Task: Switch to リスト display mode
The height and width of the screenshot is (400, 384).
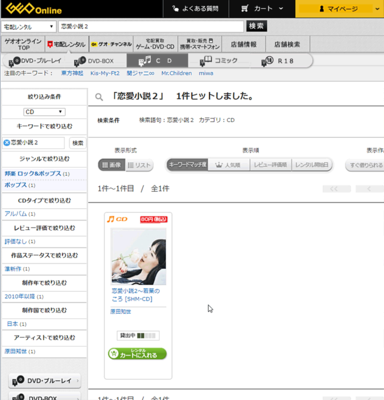Action: tap(139, 165)
